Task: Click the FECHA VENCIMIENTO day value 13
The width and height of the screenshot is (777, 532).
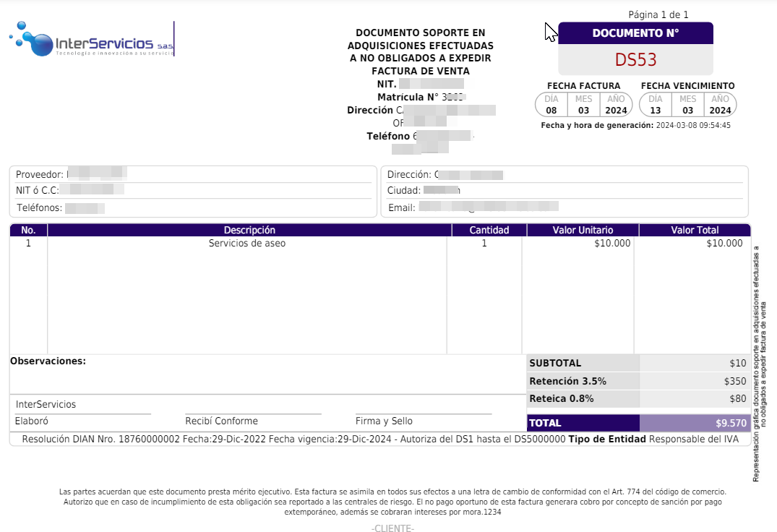Action: [656, 111]
